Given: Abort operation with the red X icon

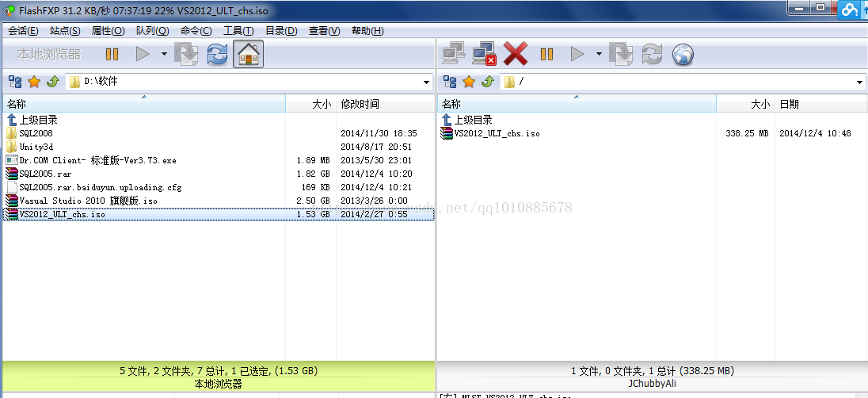Looking at the screenshot, I should click(x=516, y=55).
